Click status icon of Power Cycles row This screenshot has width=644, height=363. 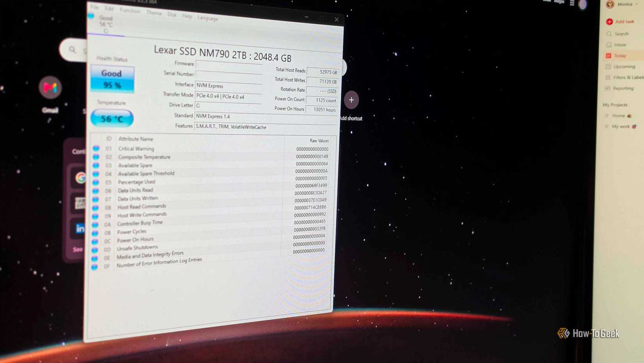pos(95,233)
